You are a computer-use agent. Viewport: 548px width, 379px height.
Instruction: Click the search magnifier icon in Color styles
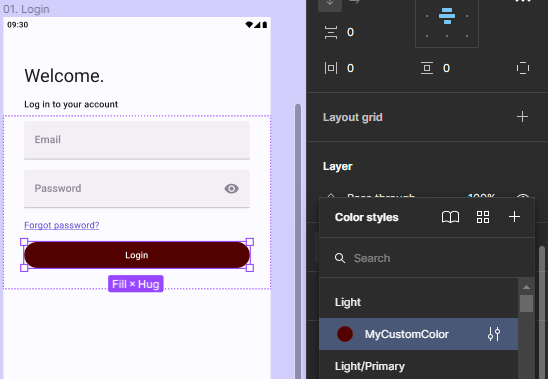(x=340, y=258)
